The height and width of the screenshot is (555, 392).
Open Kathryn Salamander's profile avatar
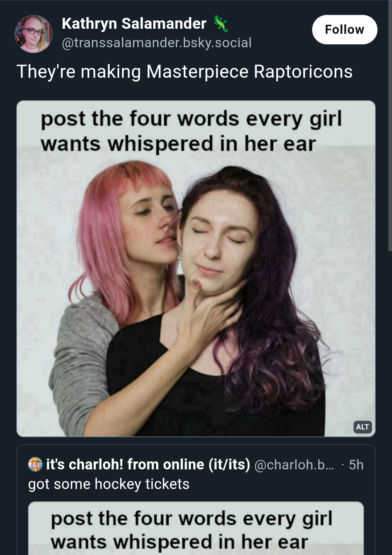click(x=33, y=34)
